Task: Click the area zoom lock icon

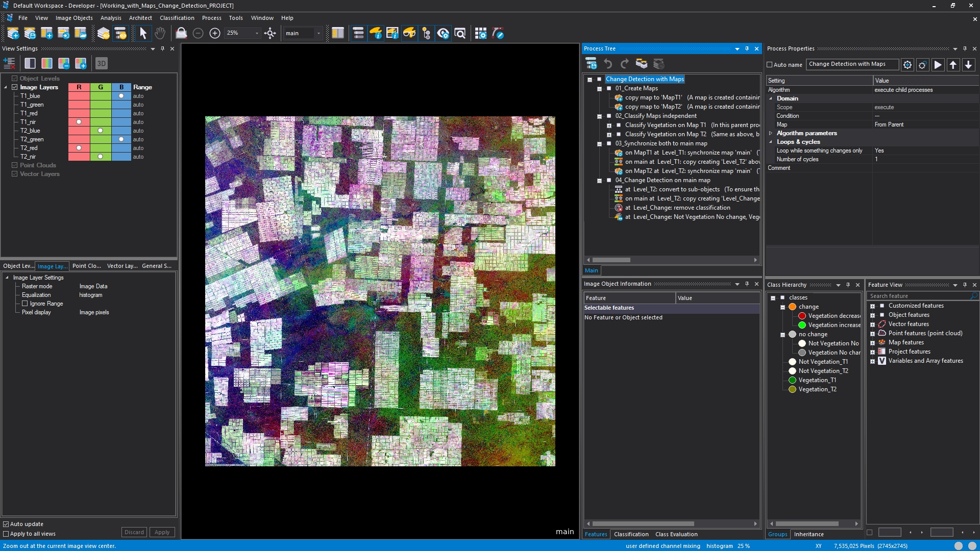Action: pyautogui.click(x=181, y=34)
